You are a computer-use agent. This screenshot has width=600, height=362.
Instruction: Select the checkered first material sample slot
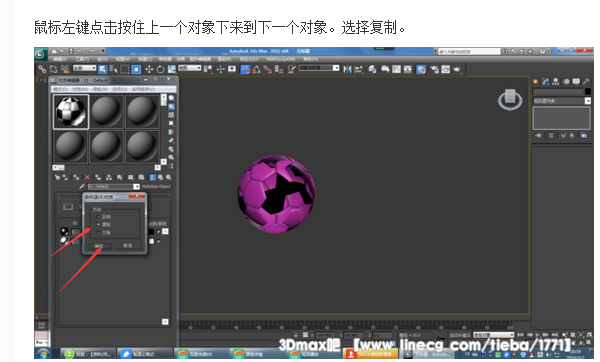[x=71, y=112]
